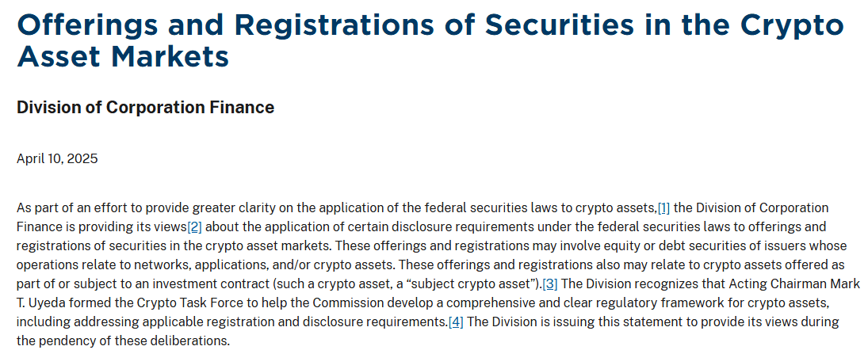Click "networks, applications, and/or crypto assets" text
The image size is (868, 350).
(x=234, y=264)
